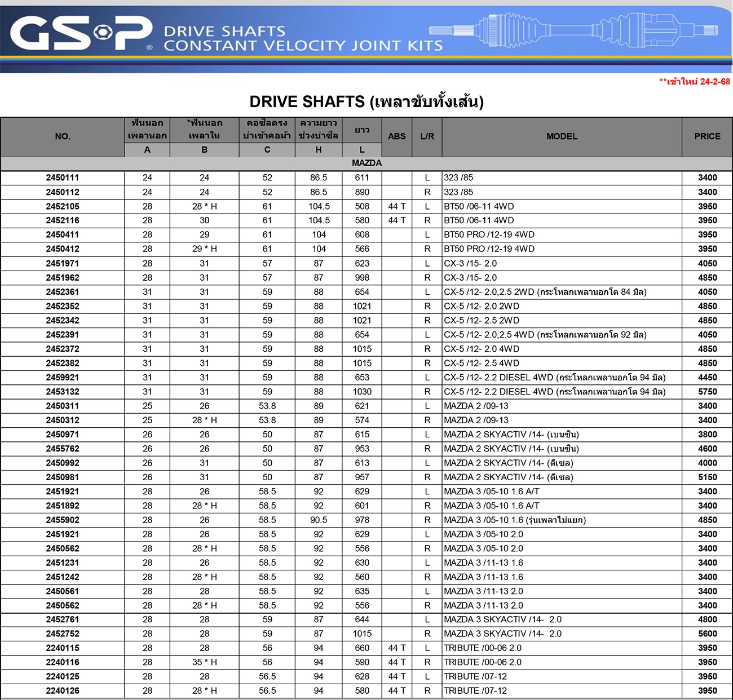Click the 'NO.' column header
The height and width of the screenshot is (700, 733).
(x=63, y=136)
